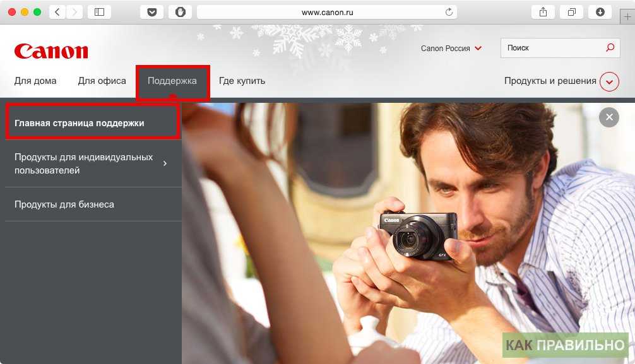The image size is (635, 364).
Task: Go to Продукты для бизнеса
Action: tap(64, 204)
